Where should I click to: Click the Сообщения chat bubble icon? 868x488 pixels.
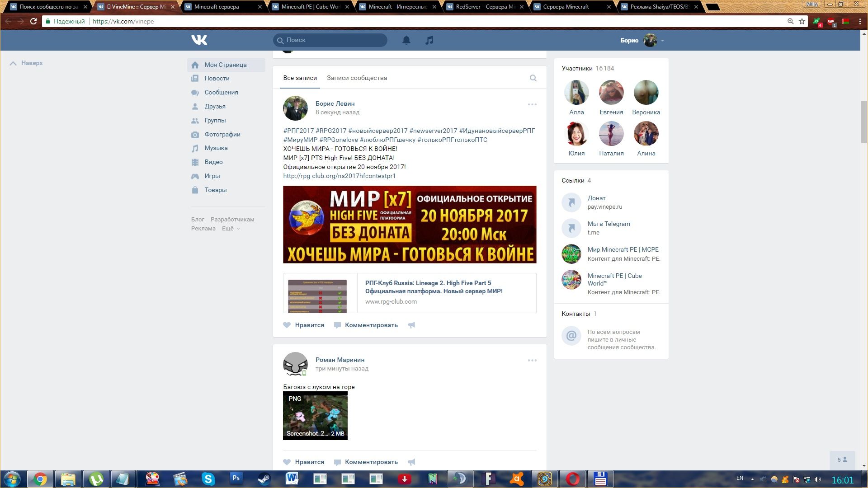195,93
